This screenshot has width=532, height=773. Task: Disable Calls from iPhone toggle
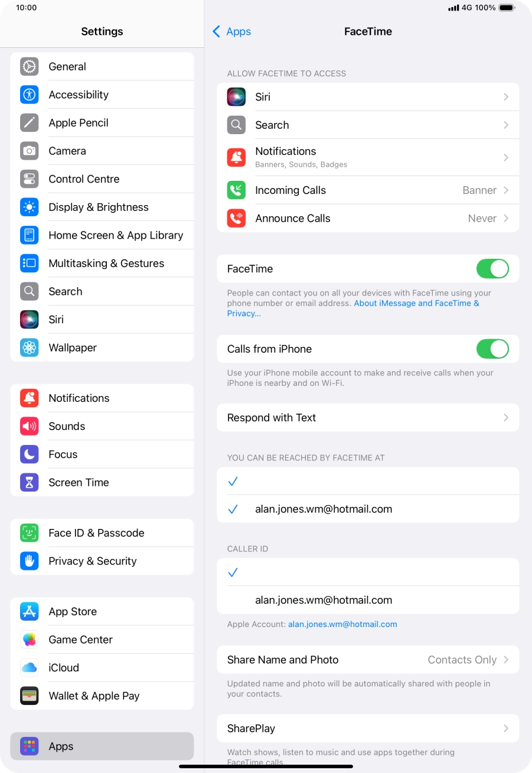(492, 349)
